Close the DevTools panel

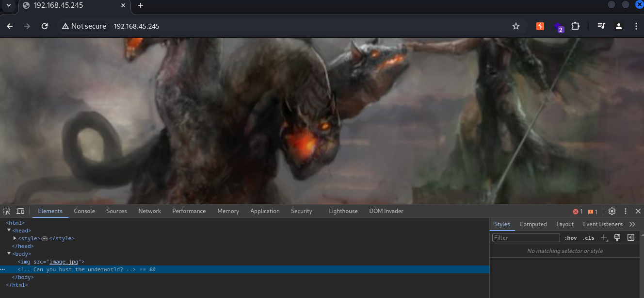pyautogui.click(x=638, y=211)
